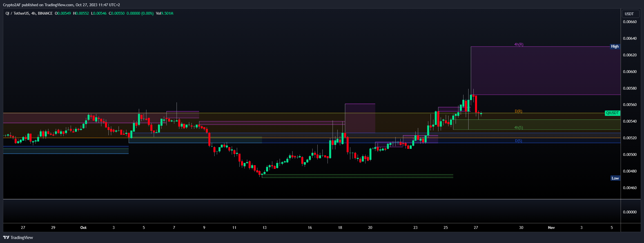Viewport: 644px width, 243px height.
Task: Click the Oct label on time axis
Action: point(83,227)
